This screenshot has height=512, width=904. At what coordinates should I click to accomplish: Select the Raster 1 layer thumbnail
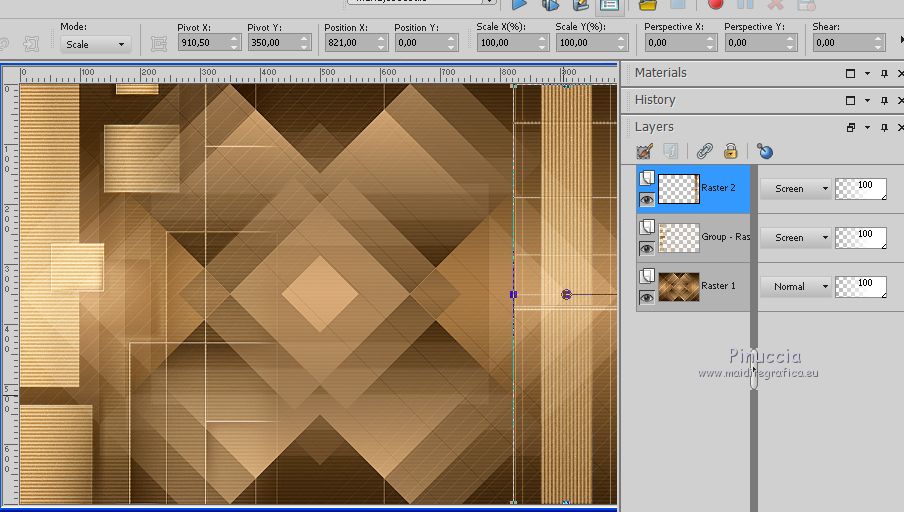click(679, 286)
